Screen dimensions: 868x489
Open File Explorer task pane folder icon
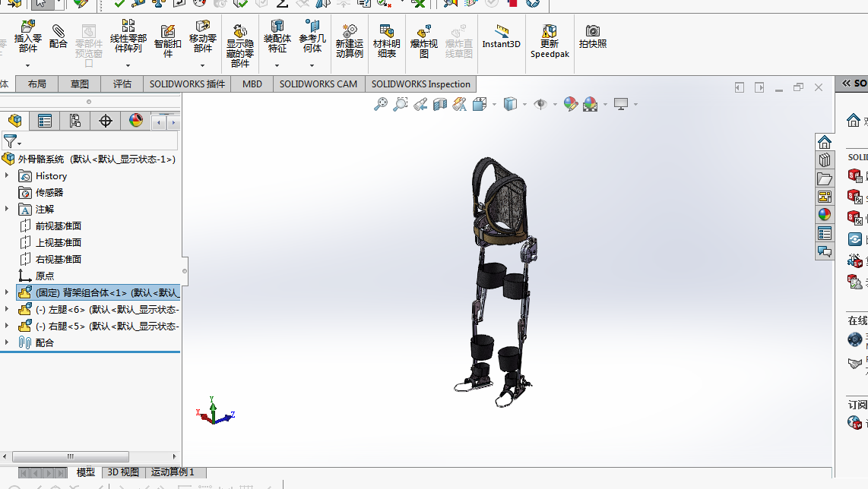click(x=824, y=178)
